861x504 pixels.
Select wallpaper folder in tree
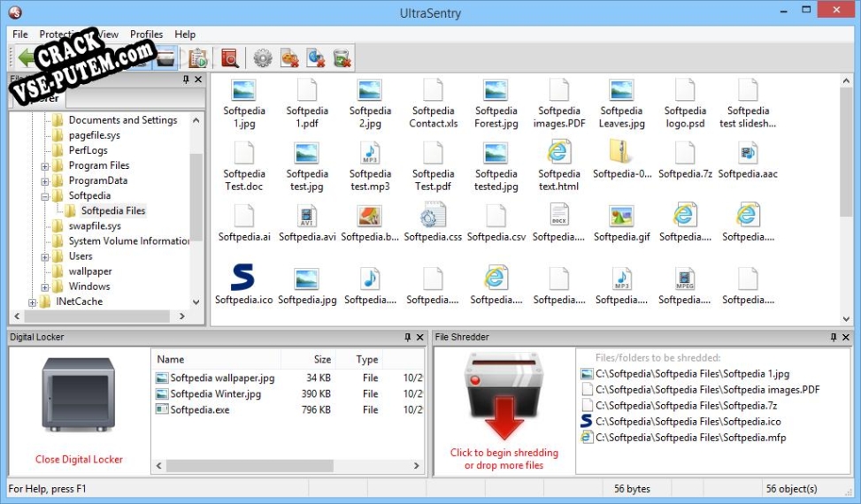[90, 271]
